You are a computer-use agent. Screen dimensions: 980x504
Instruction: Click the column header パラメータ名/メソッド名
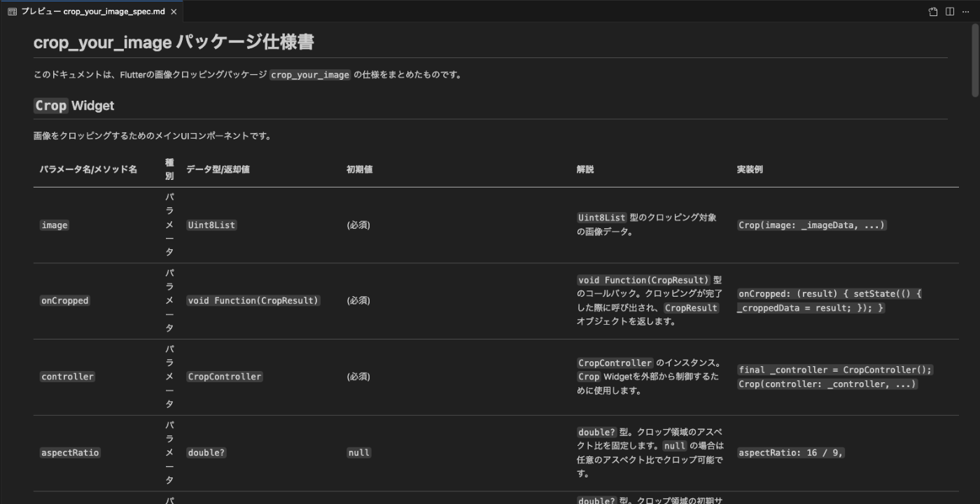tap(88, 169)
